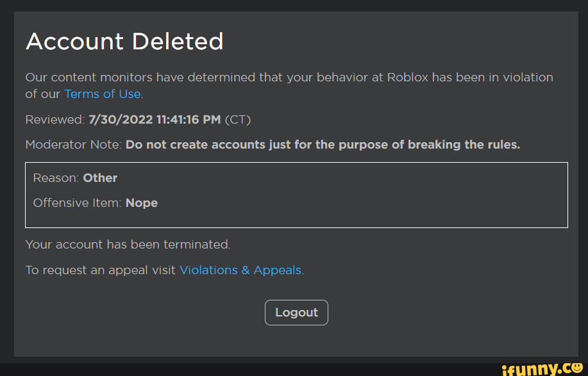Click the 'Offensive Item:' label
This screenshot has height=376, width=588.
pyautogui.click(x=77, y=203)
